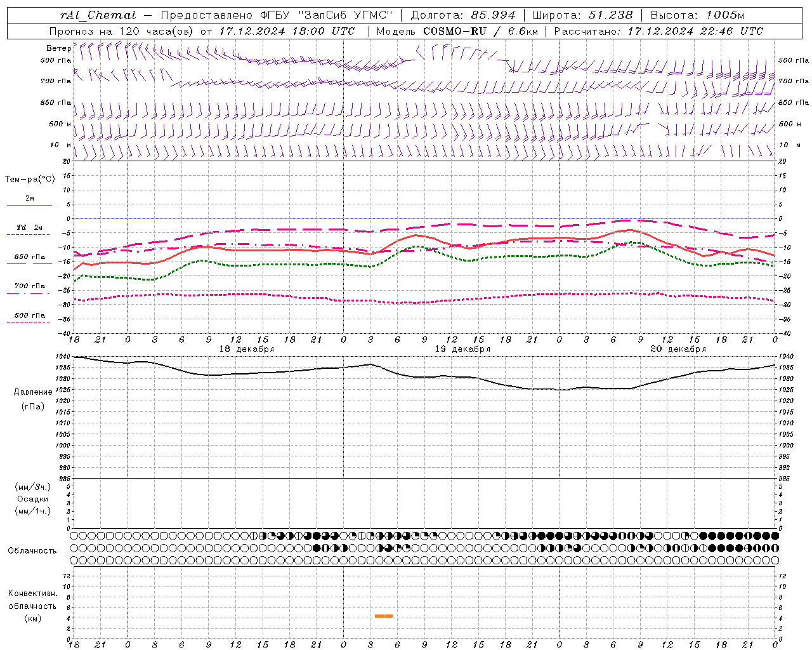Screen dimensions: 812x650
Task: Click the 'Td 2м' dew point legend entry
Action: coord(29,227)
